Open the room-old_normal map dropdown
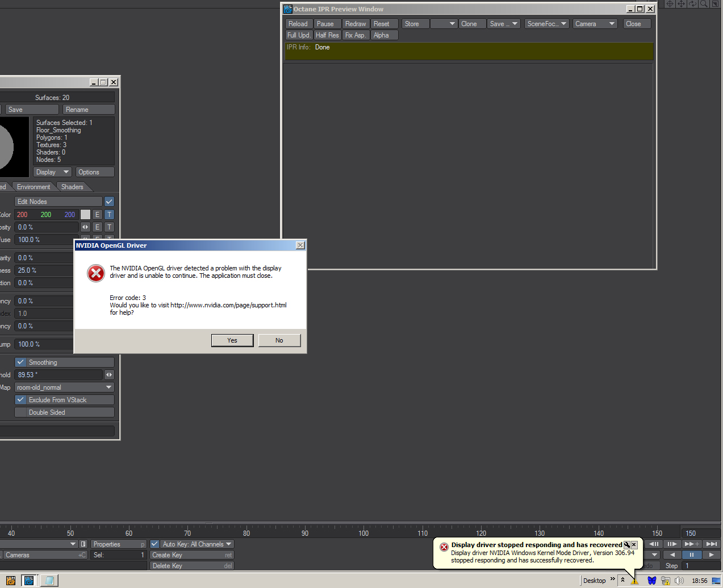Image resolution: width=723 pixels, height=588 pixels. (65, 387)
